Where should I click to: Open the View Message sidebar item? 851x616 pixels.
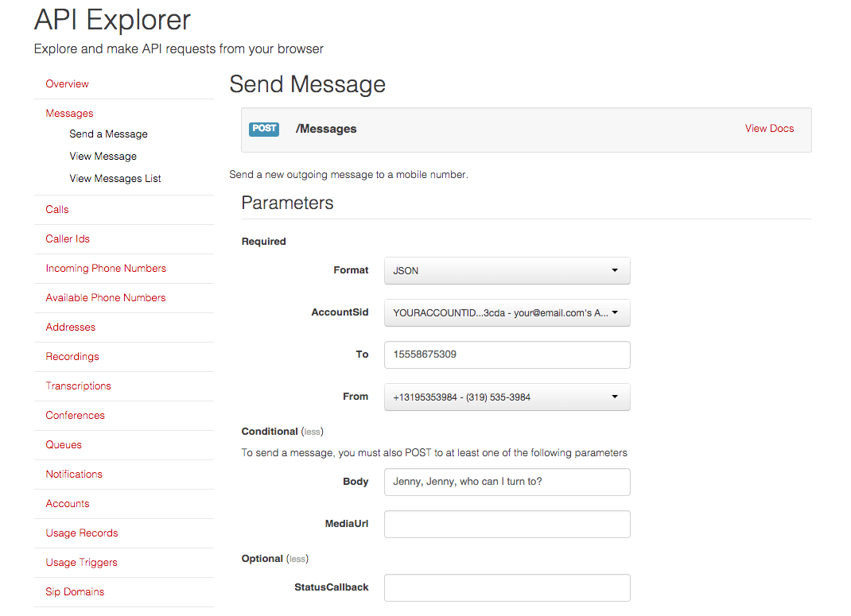coord(103,156)
